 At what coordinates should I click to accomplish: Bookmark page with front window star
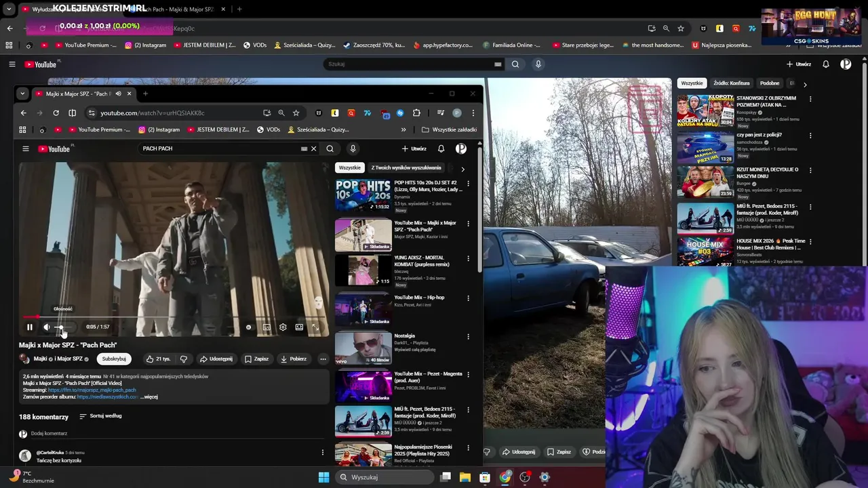click(x=296, y=113)
